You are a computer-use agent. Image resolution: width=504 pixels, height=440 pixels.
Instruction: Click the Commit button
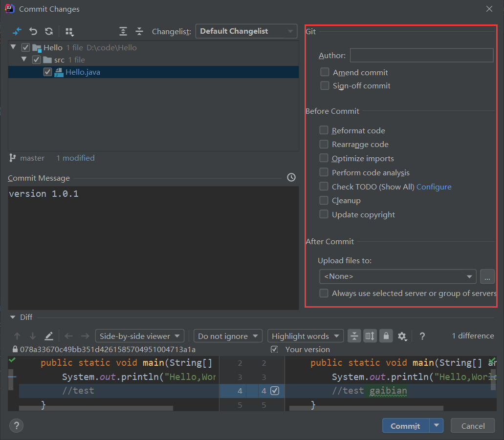[x=405, y=425]
